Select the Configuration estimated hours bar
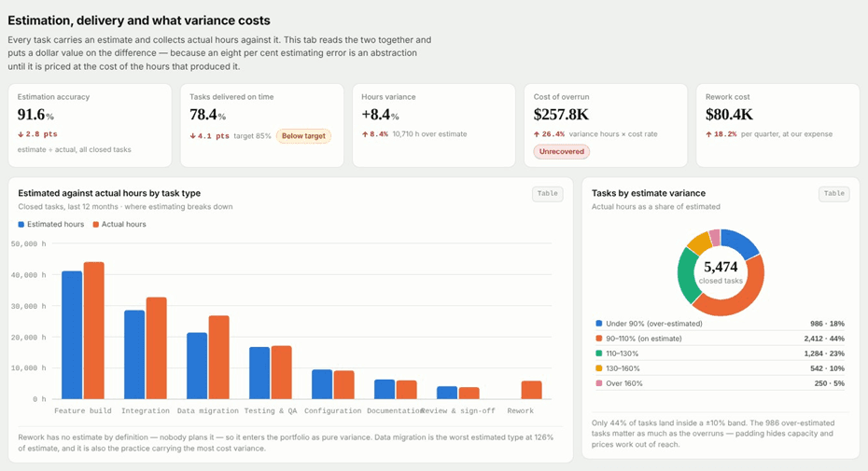Image resolution: width=868 pixels, height=471 pixels. [322, 384]
